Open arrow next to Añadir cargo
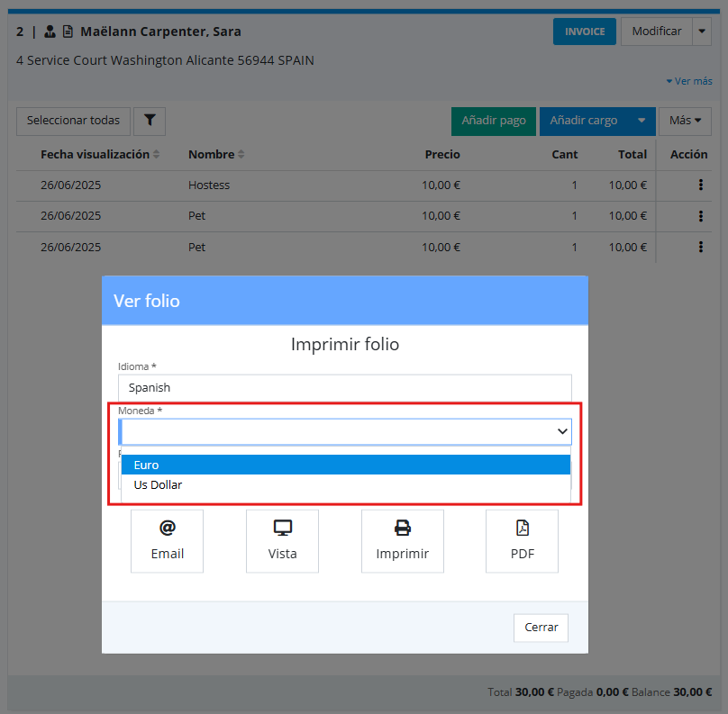Viewport: 728px width, 714px height. 641,121
